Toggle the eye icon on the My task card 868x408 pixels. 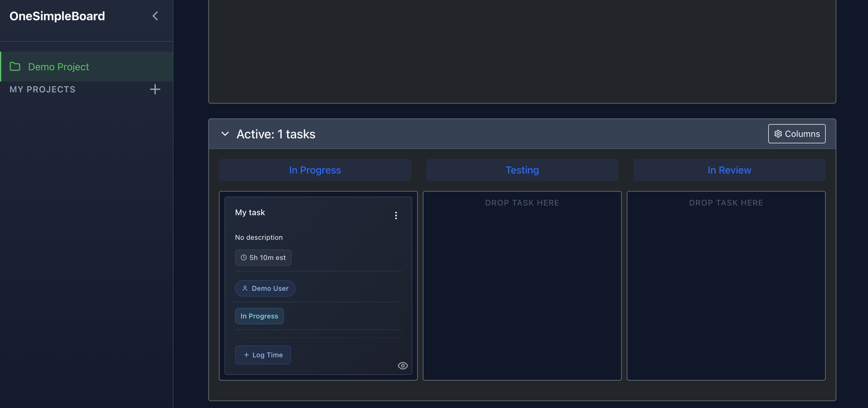403,365
